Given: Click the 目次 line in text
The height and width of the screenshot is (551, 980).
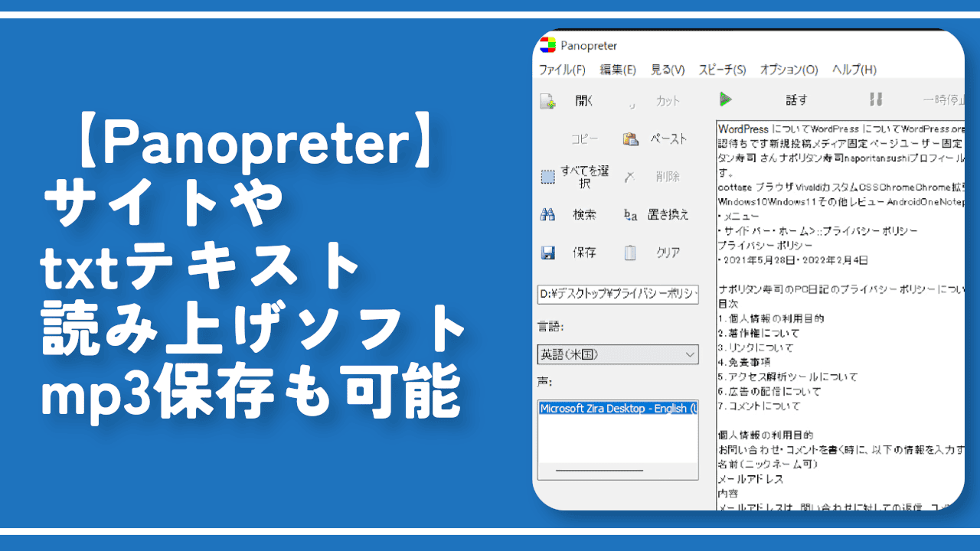Looking at the screenshot, I should click(x=727, y=304).
